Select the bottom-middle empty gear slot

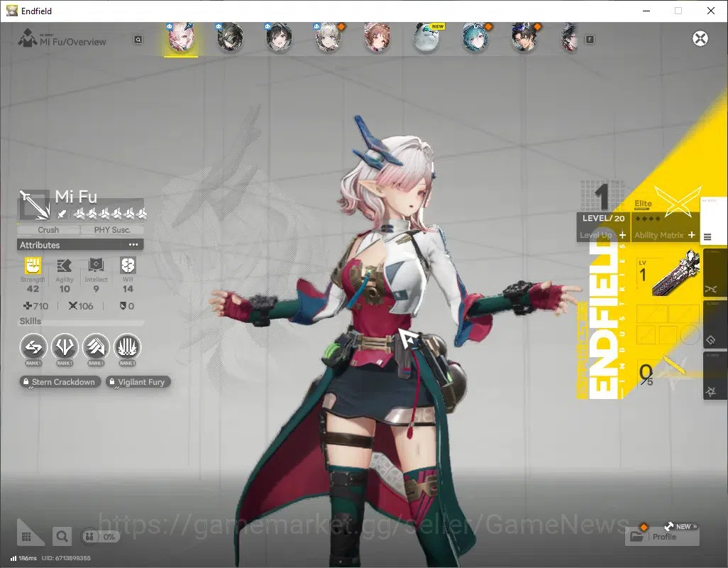click(x=668, y=334)
